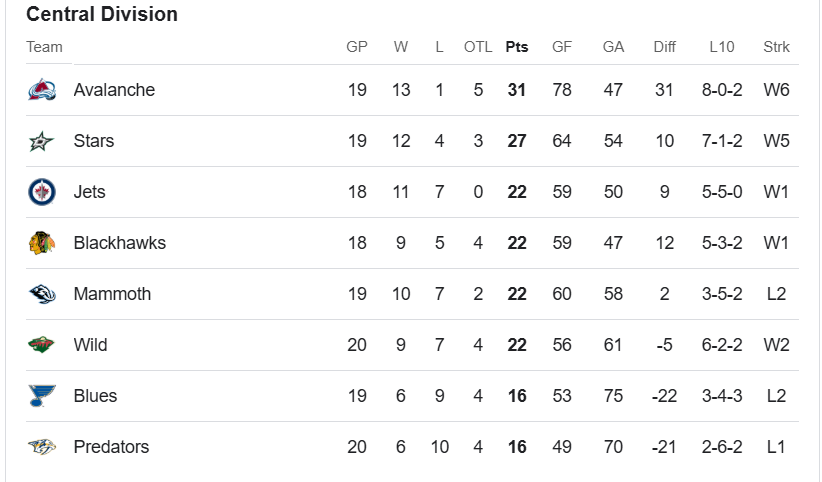822x482 pixels.
Task: Click the Mammoth team logo
Action: (x=42, y=294)
